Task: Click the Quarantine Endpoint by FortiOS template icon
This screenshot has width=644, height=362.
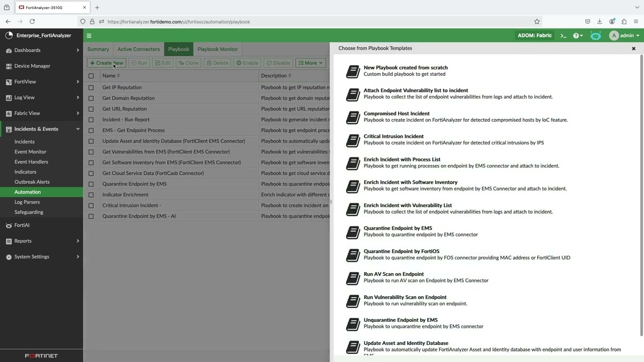Action: click(353, 255)
